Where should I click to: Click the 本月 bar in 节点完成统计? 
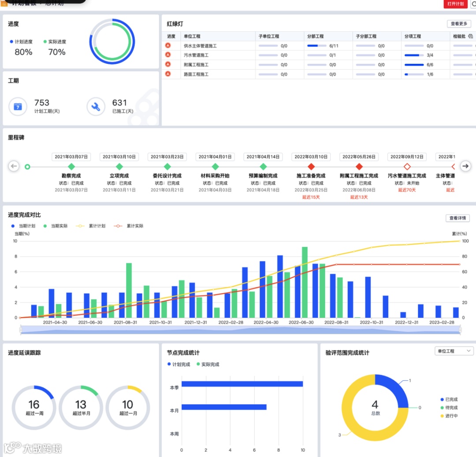click(x=224, y=407)
